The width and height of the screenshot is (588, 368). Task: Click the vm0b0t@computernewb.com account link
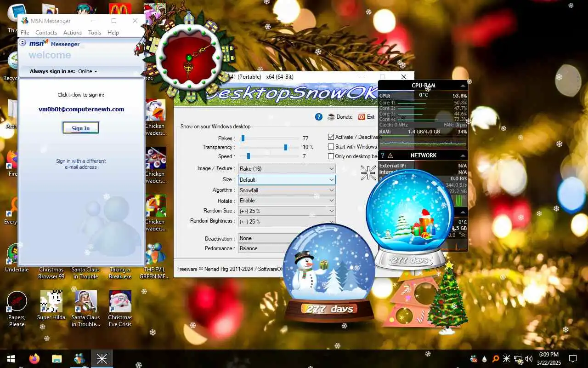click(81, 109)
